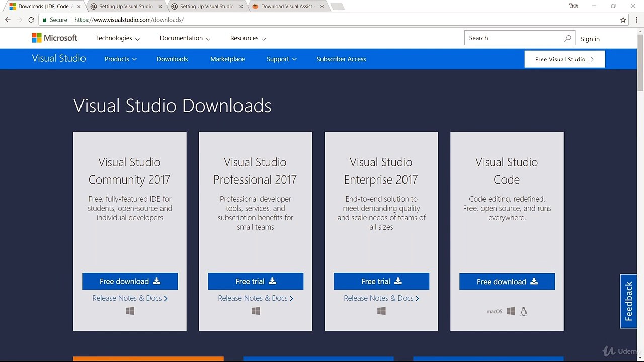Close the Download Visual Assist tab
The height and width of the screenshot is (362, 644).
(321, 7)
